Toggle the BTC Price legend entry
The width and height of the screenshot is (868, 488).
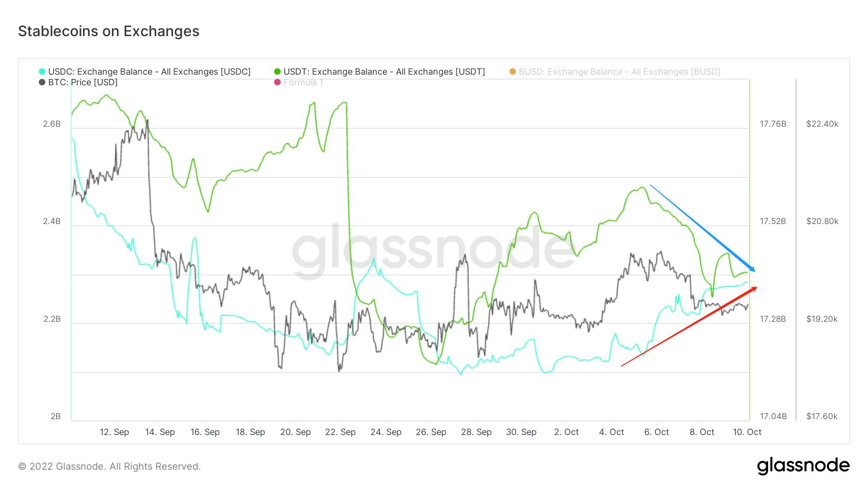pyautogui.click(x=82, y=82)
